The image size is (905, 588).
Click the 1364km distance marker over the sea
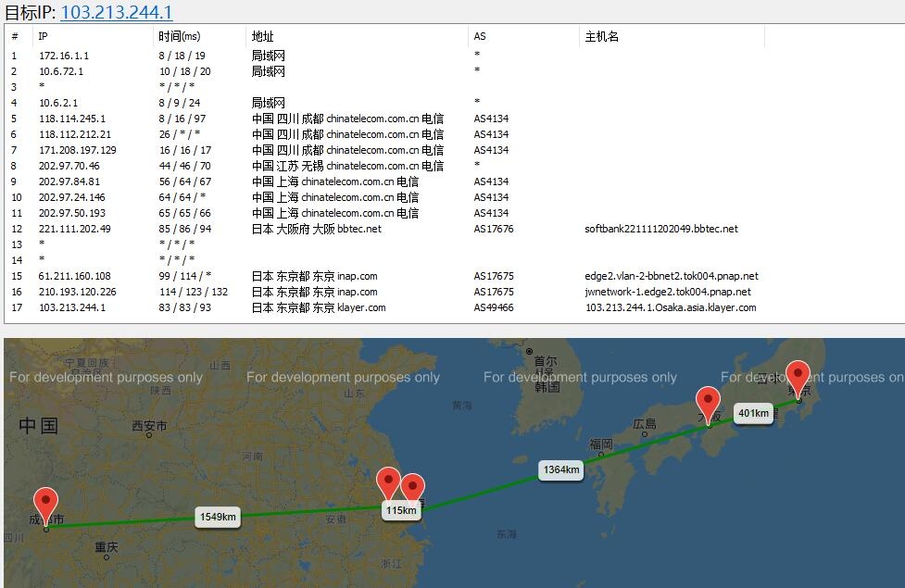[560, 469]
